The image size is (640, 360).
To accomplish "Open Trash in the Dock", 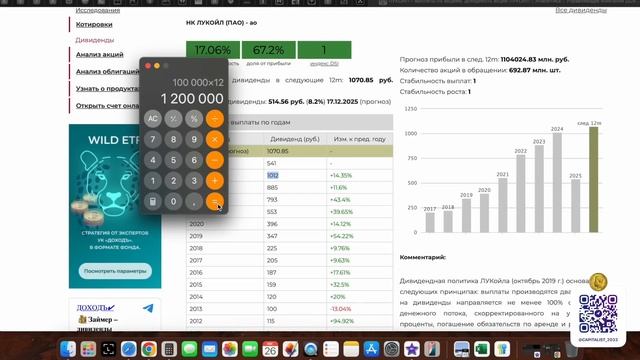I will [571, 349].
